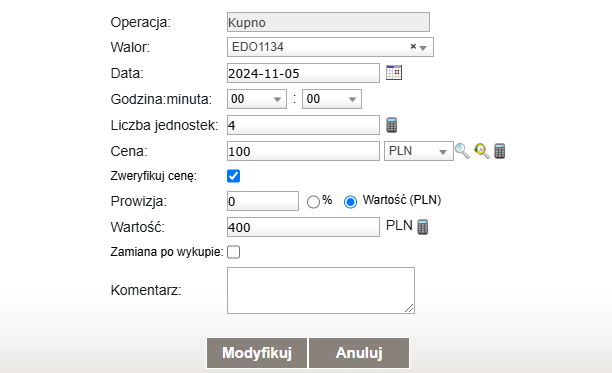The width and height of the screenshot is (612, 373).
Task: Expand the Walor dropdown arrow
Action: (423, 48)
